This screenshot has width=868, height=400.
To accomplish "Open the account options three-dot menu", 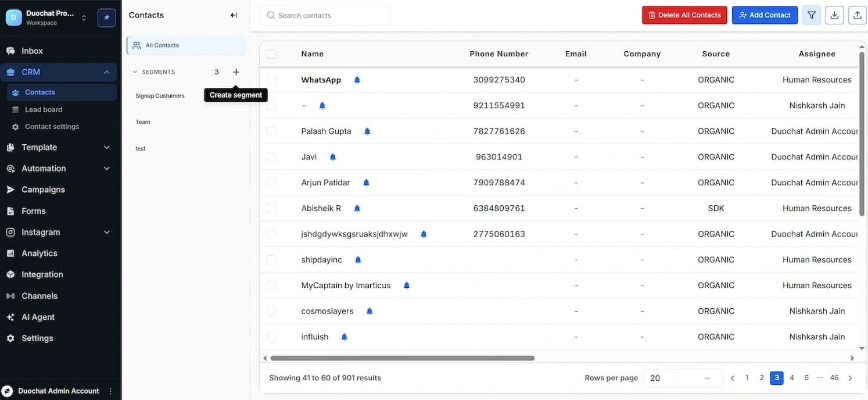I will 110,391.
